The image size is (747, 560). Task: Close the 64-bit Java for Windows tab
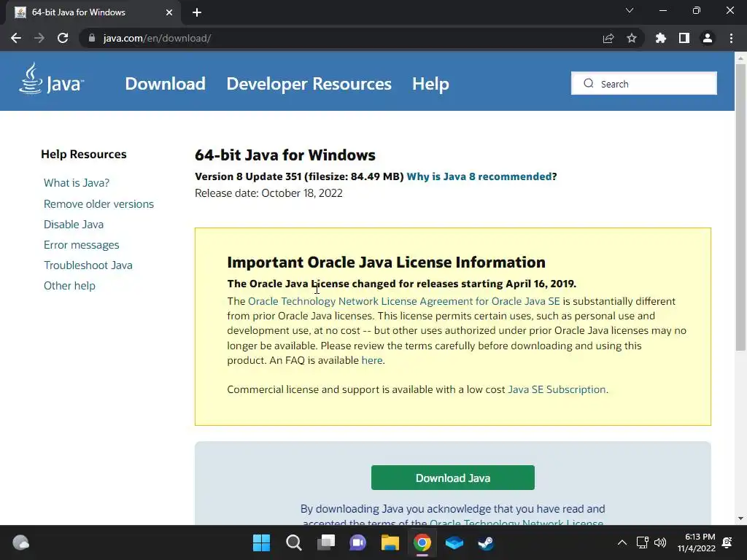pos(169,12)
